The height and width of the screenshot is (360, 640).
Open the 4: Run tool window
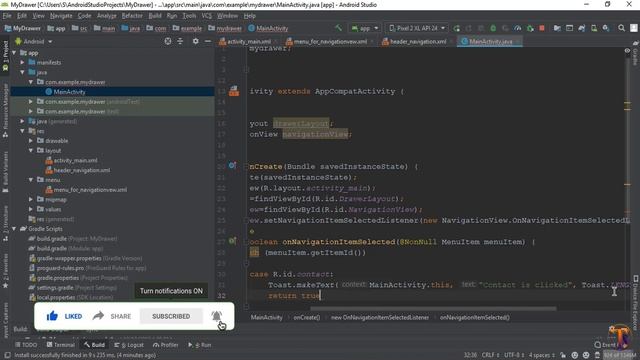[200, 345]
